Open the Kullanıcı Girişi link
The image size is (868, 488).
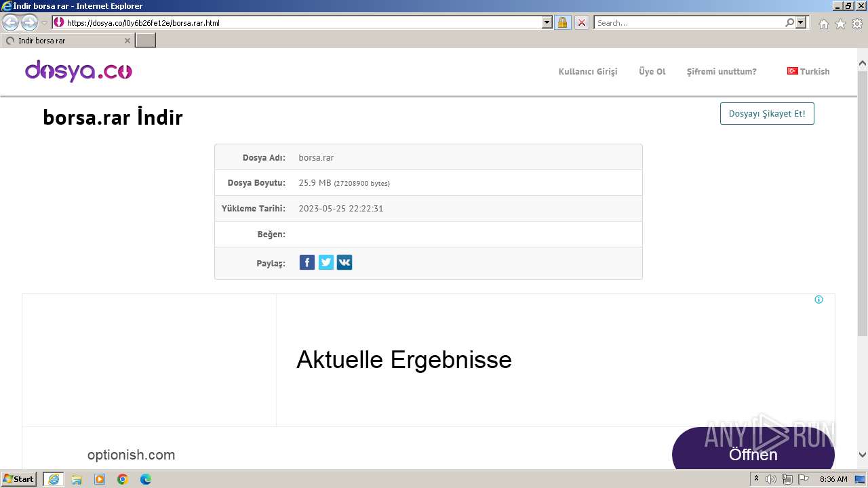coord(588,71)
